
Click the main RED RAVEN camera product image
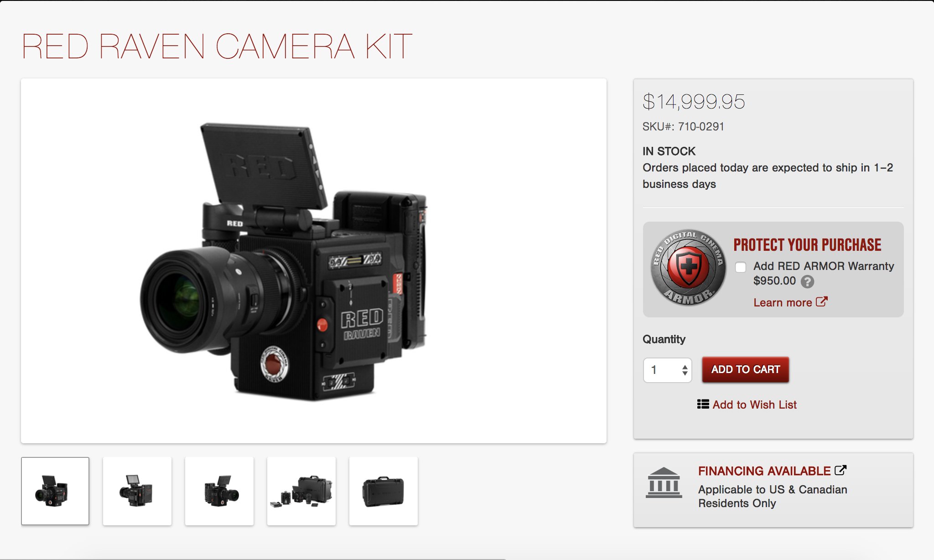(x=314, y=261)
